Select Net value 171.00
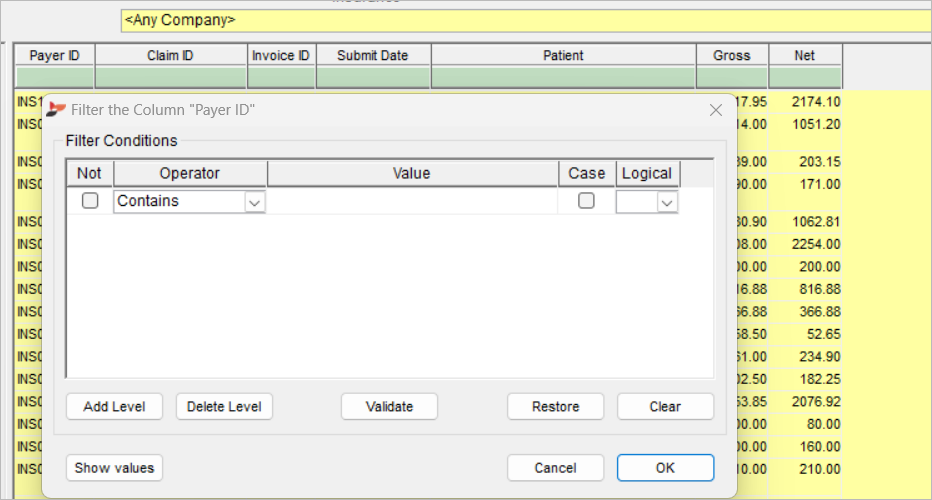The image size is (932, 500). coord(820,184)
